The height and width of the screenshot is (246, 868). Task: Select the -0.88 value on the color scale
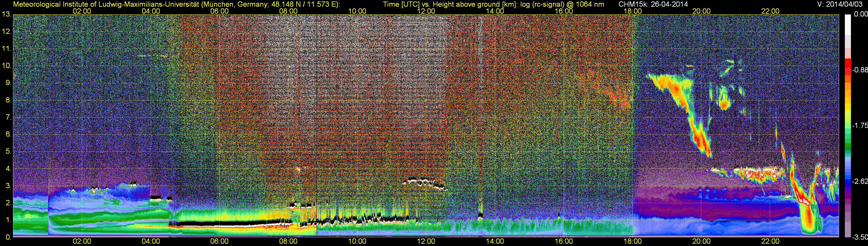click(860, 70)
